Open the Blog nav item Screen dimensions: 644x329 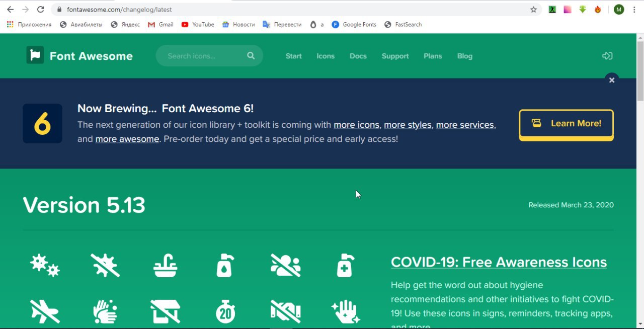465,56
